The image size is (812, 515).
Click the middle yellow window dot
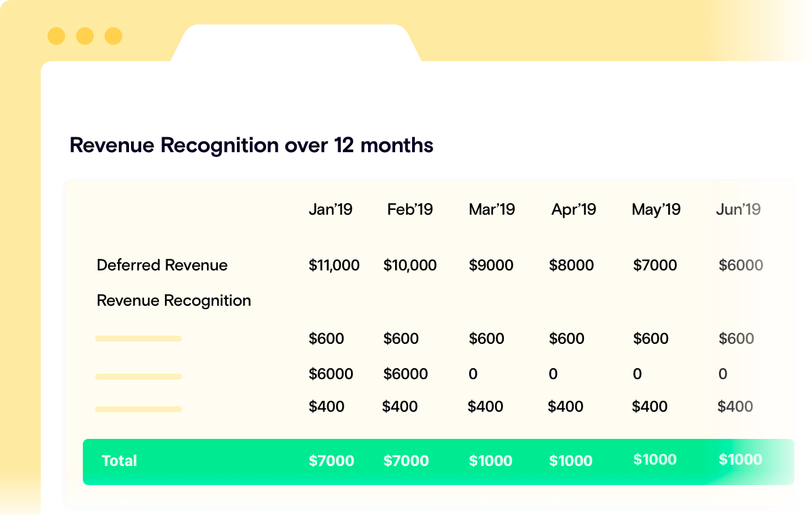coord(85,36)
